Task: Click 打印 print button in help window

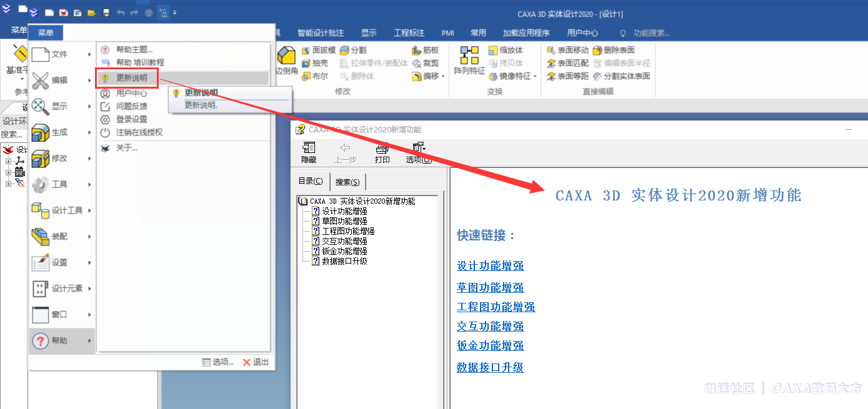Action: tap(382, 153)
